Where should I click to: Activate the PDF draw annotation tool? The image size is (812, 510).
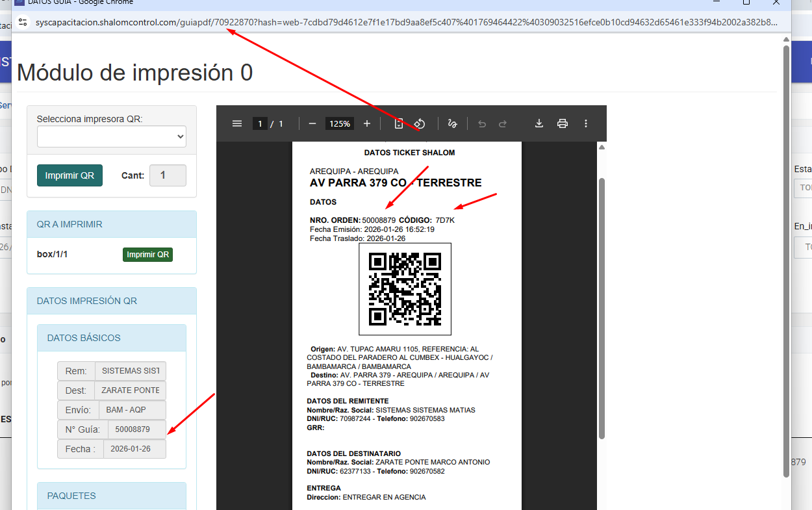[453, 123]
